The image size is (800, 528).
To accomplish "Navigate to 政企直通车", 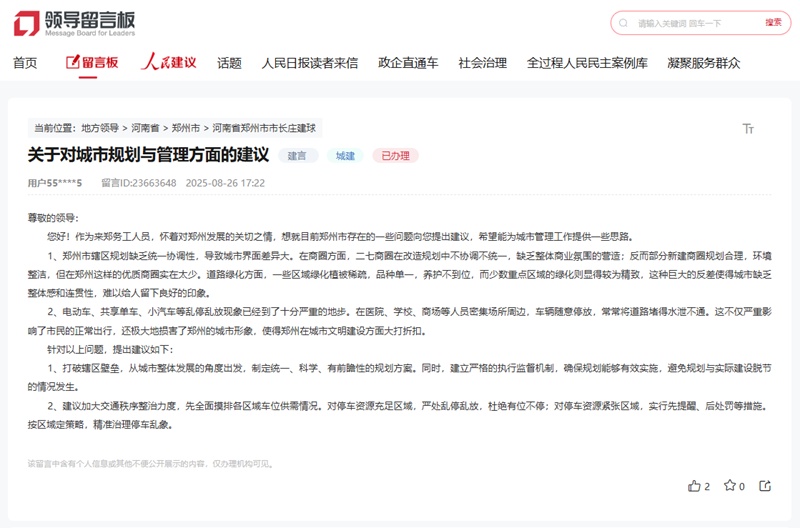I will (408, 63).
